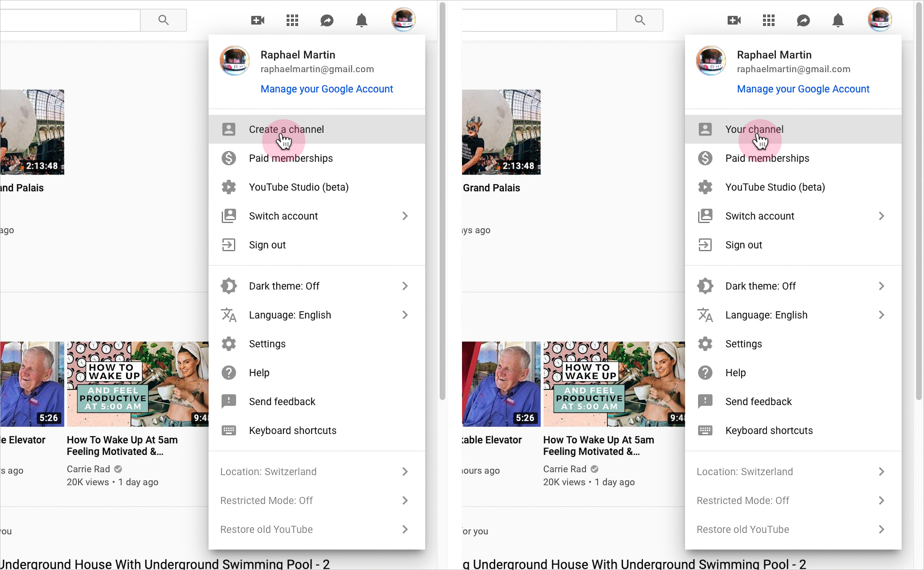Expand Dark theme chevron in right menu

point(882,286)
